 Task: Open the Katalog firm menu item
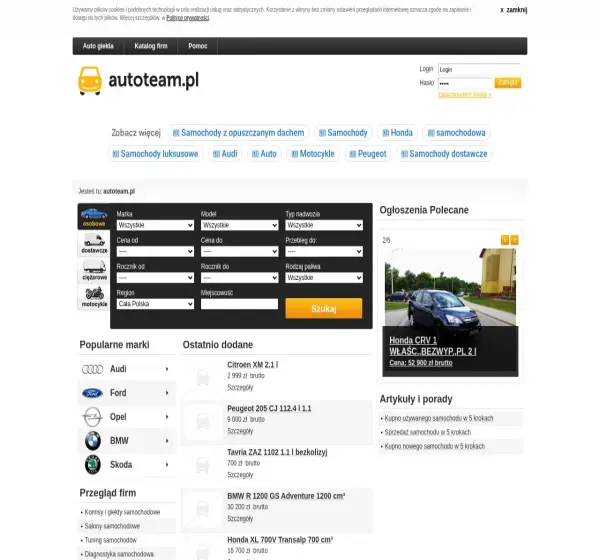151,46
